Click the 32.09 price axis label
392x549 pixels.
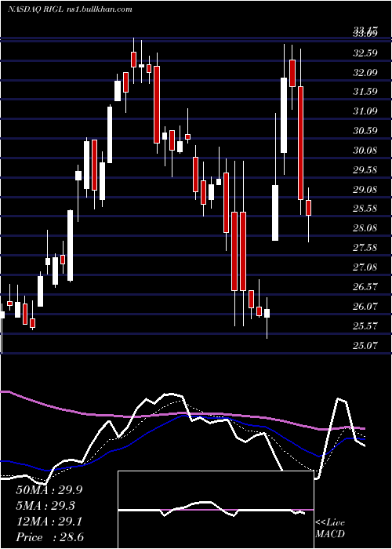(x=365, y=73)
